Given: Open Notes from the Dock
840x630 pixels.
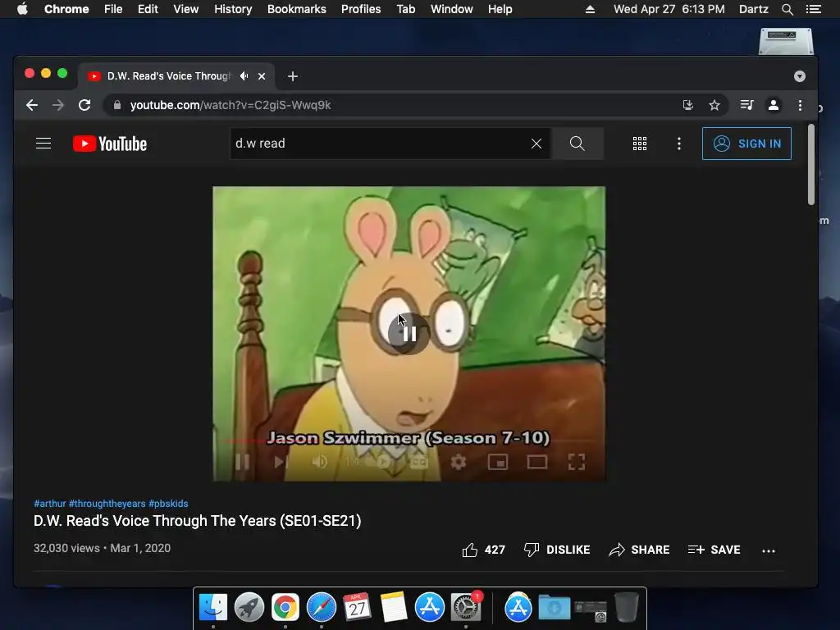Looking at the screenshot, I should [394, 608].
